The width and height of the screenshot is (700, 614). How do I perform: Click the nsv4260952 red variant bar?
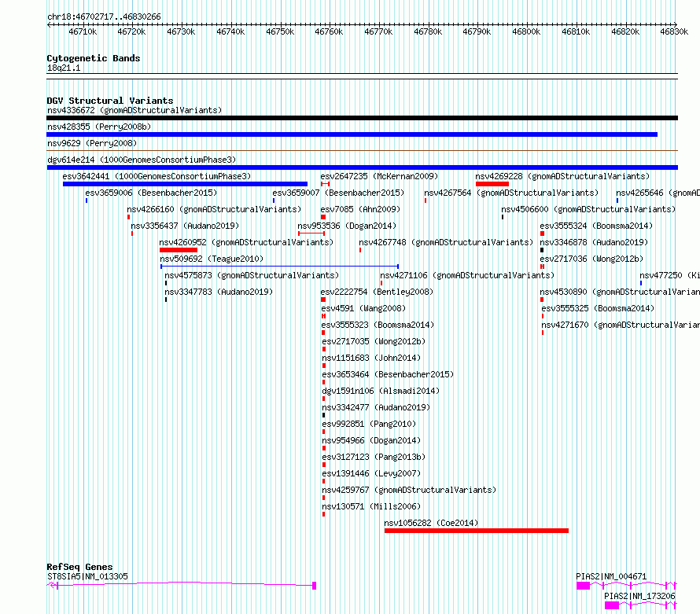click(x=178, y=250)
